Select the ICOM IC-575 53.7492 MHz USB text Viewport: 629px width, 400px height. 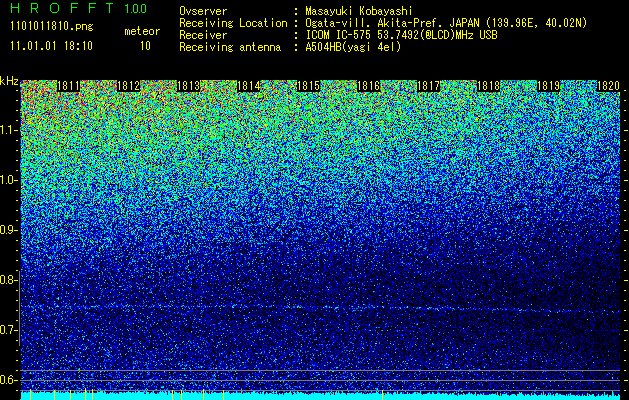401,35
